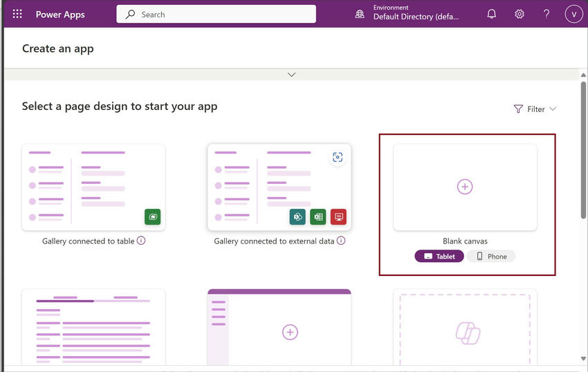The width and height of the screenshot is (588, 372).
Task: Click the Gallery connected to table label
Action: click(x=88, y=241)
